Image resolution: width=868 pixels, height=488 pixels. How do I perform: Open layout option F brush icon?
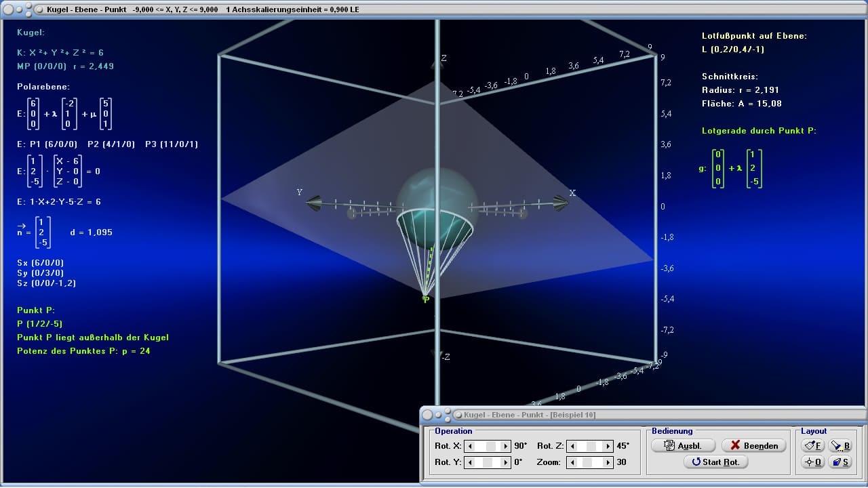[x=812, y=445]
